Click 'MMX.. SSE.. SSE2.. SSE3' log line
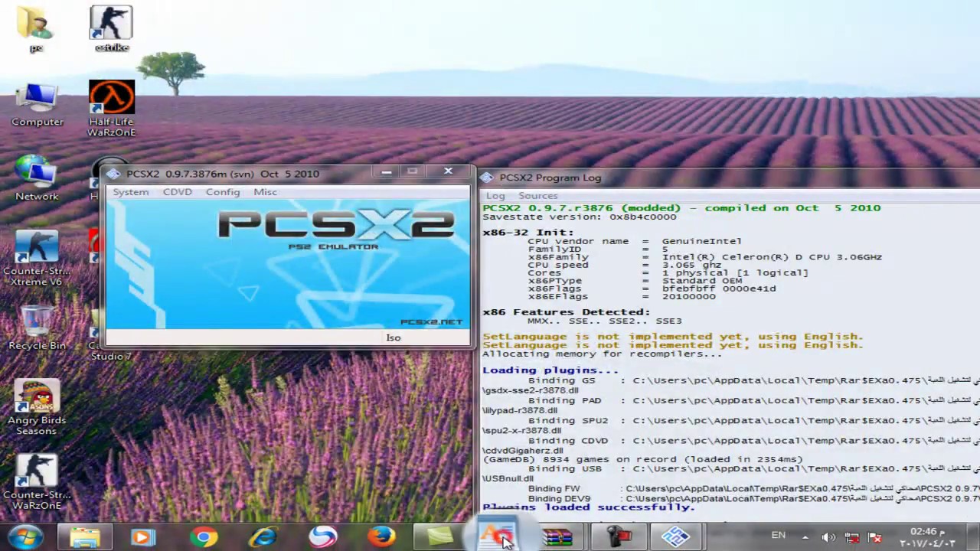 coord(605,321)
